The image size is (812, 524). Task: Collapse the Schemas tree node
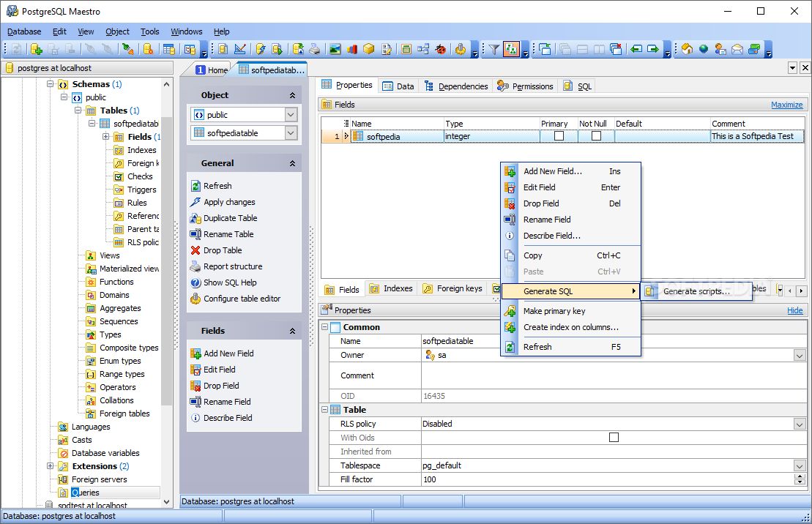[x=51, y=84]
